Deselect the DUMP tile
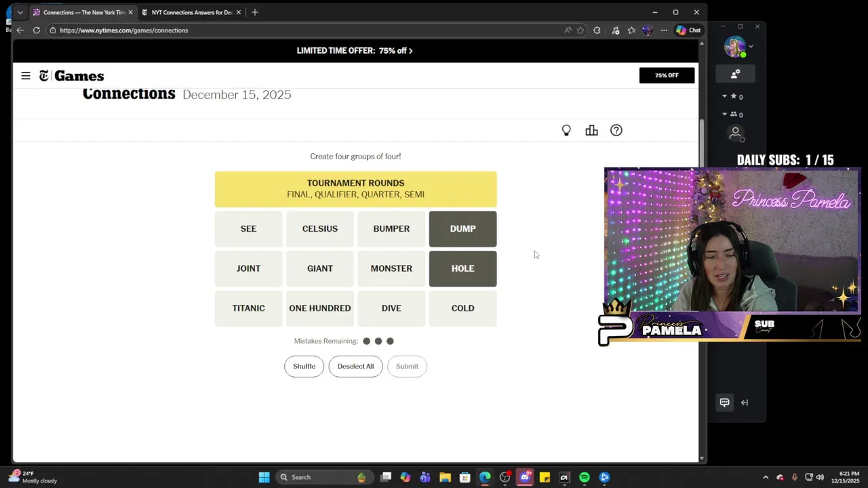 462,229
